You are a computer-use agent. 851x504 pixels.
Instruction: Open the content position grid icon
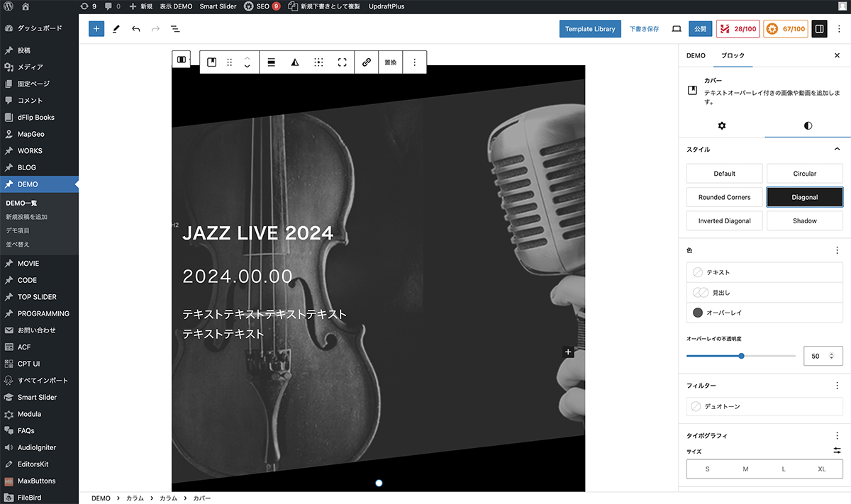(319, 62)
